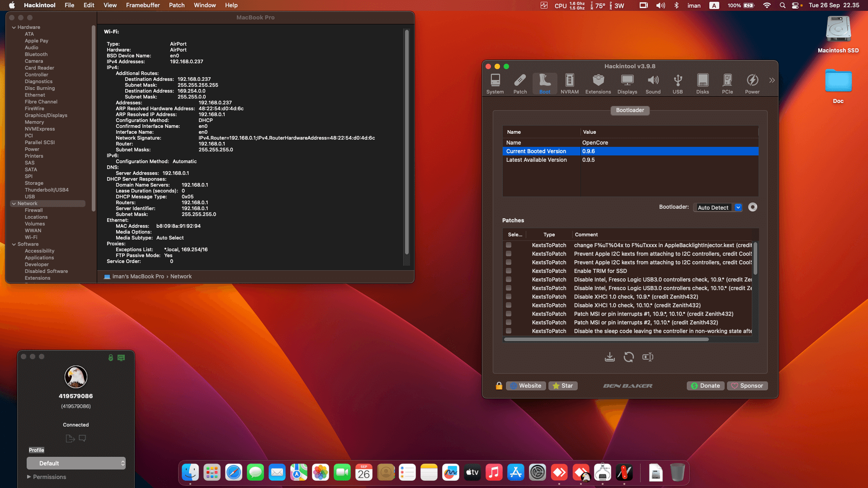Viewport: 868px width, 488px height.
Task: Open the Framebuffer menu
Action: click(142, 5)
